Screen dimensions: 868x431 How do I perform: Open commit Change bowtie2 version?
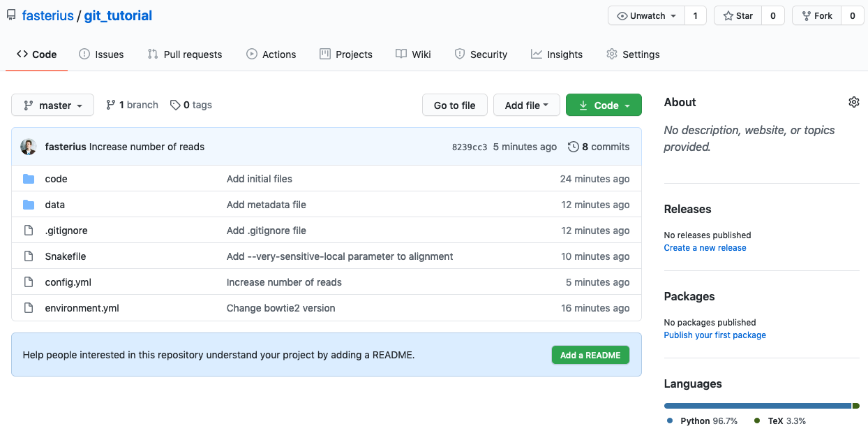coord(281,308)
